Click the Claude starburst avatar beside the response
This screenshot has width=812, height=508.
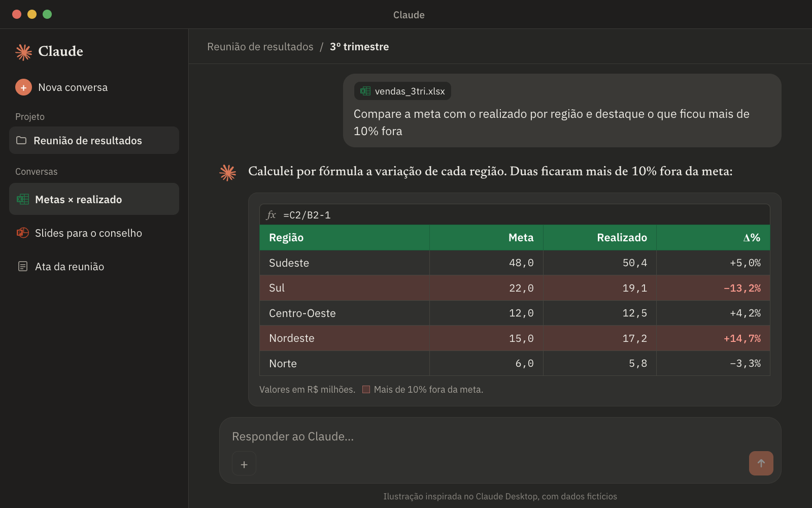228,173
